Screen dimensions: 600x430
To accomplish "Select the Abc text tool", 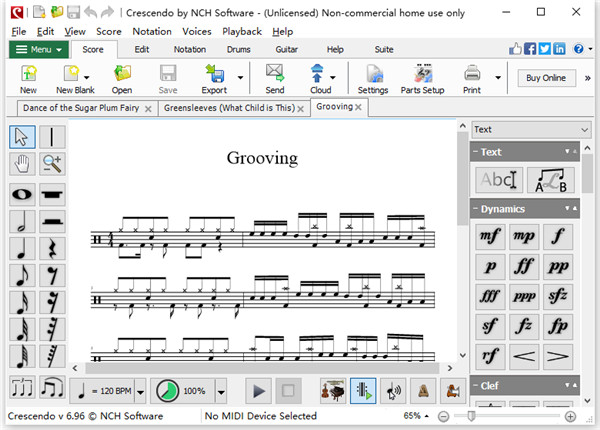I will point(499,180).
